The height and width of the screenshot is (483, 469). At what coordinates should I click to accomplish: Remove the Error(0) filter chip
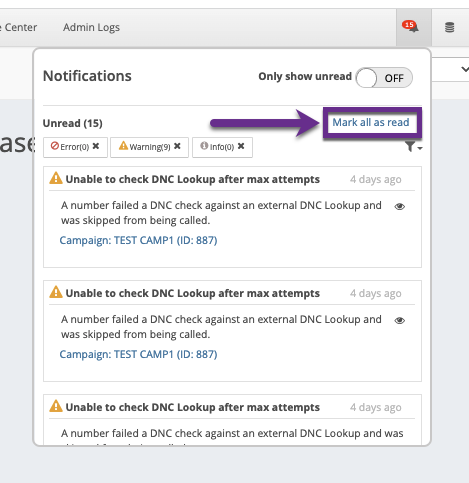[96, 146]
